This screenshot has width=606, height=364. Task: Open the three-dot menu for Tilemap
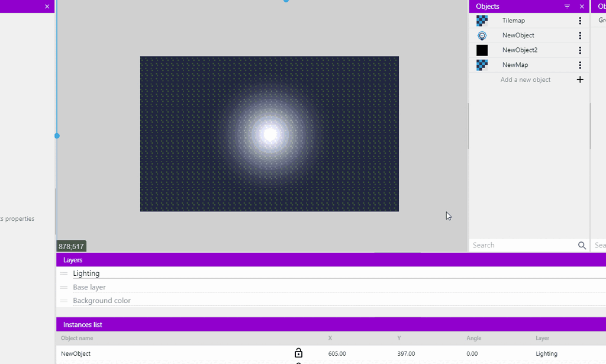[x=580, y=20]
